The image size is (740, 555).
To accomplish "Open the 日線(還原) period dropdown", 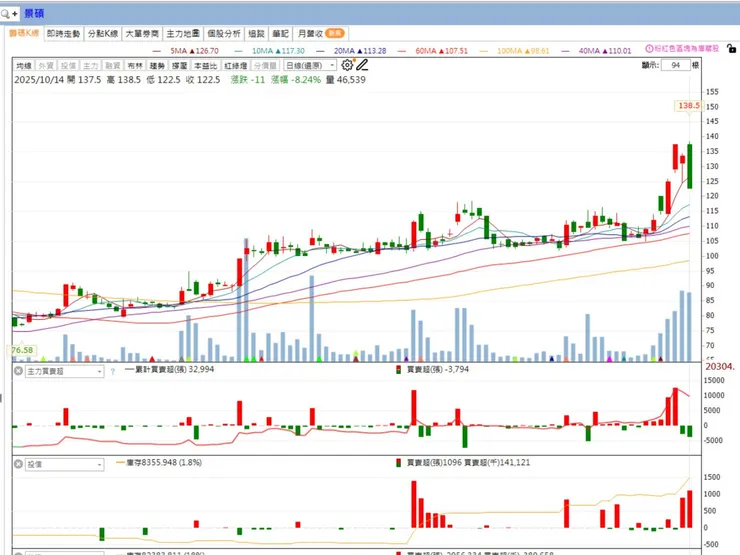I will [310, 66].
